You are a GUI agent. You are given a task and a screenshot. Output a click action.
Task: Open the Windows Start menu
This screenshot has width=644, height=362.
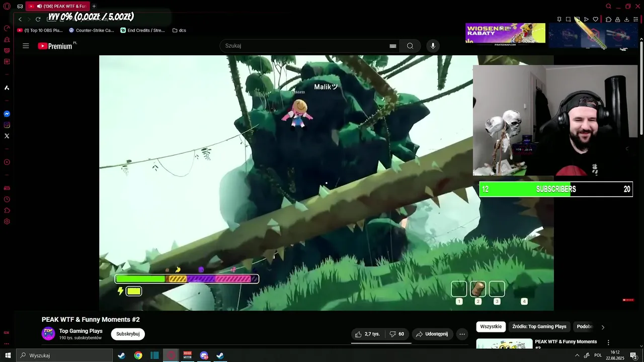point(8,355)
